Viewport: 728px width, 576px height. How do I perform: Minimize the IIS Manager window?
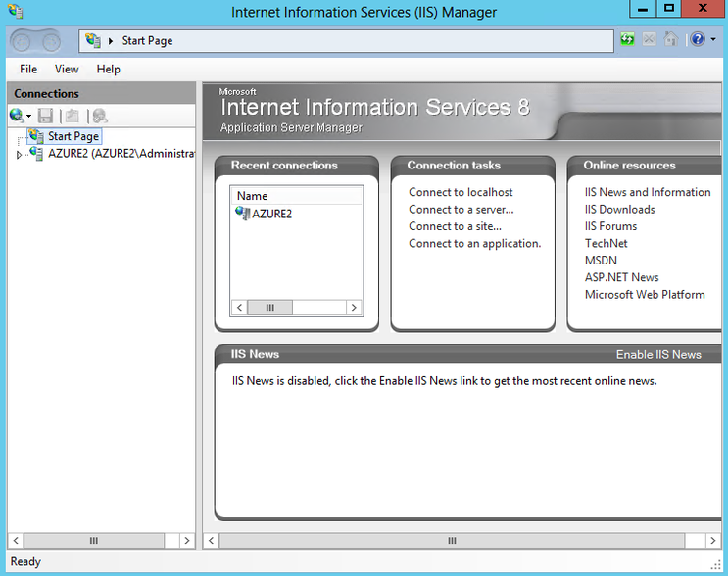(x=643, y=9)
